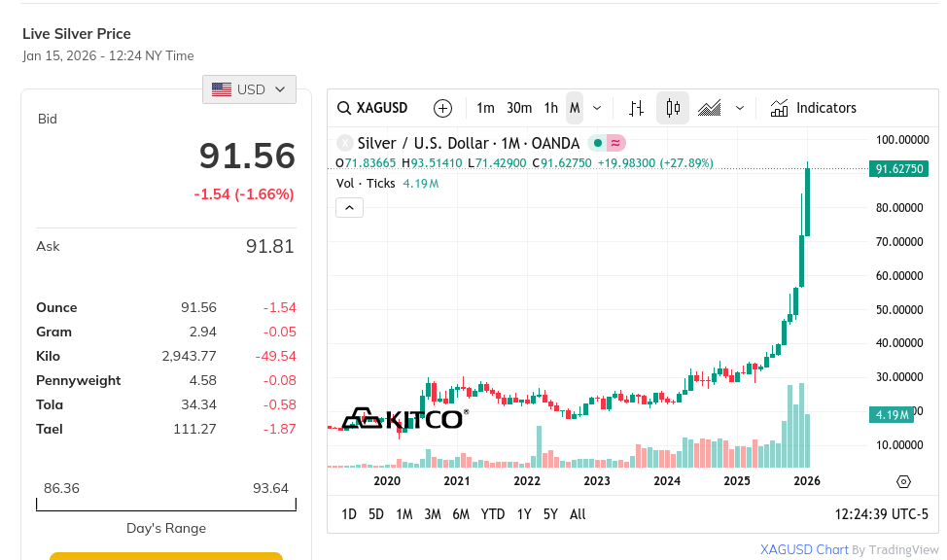947x560 pixels.
Task: Select the YTD date range
Action: (493, 514)
